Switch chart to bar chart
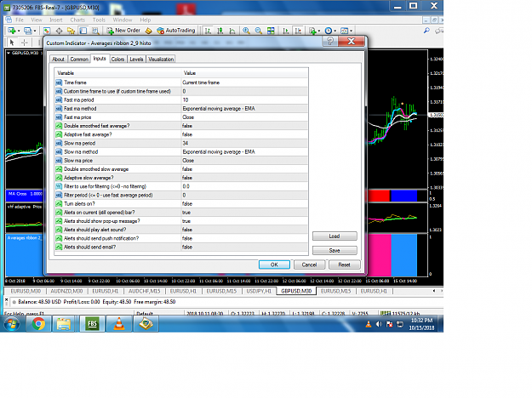Viewport: 532px width, 398px height. coord(208,31)
